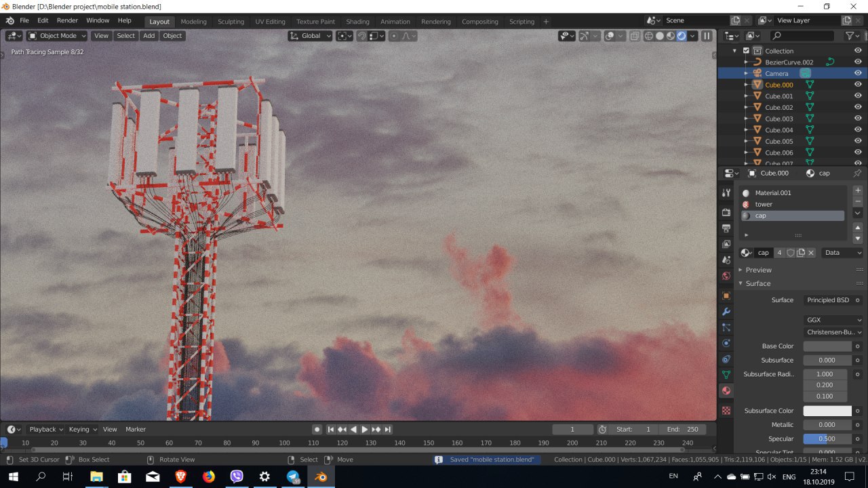This screenshot has width=868, height=488.
Task: Hide the Camera object in viewport
Action: (858, 73)
